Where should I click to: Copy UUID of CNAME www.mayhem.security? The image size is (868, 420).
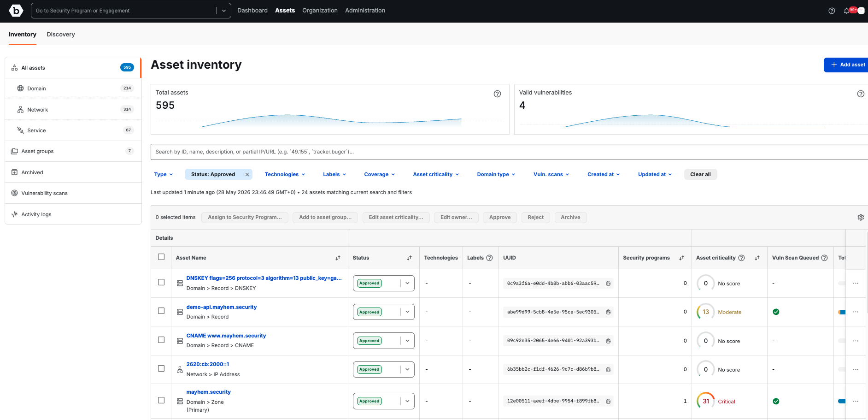coord(608,341)
